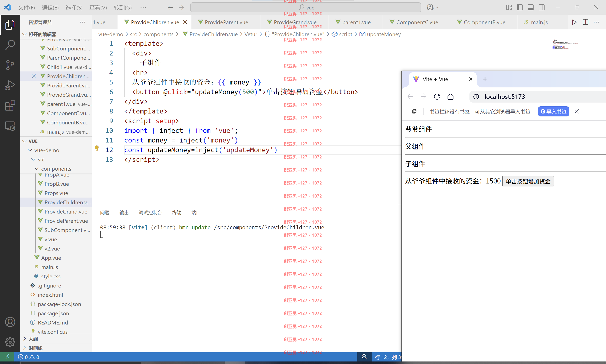Run the file with play icon
This screenshot has width=606, height=364.
coord(574,22)
